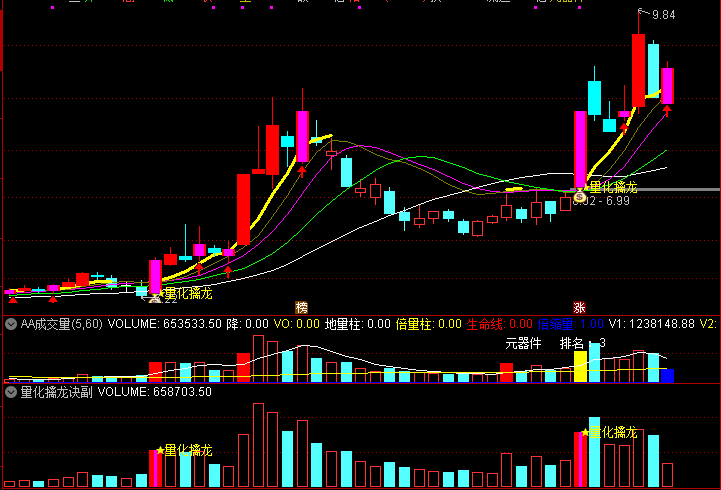Select the 排名: 3 ranking label
The width and height of the screenshot is (721, 490).
(x=583, y=343)
